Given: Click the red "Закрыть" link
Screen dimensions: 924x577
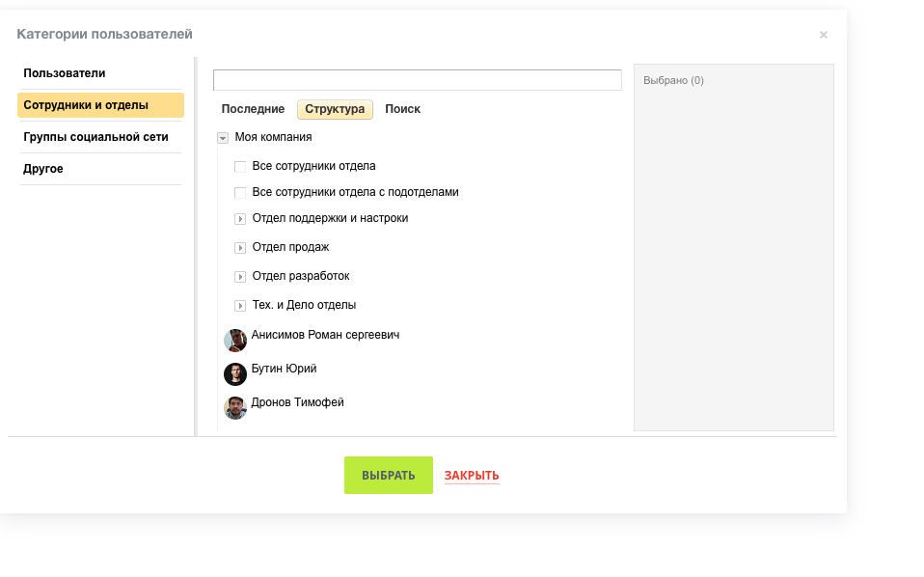Looking at the screenshot, I should 472,476.
